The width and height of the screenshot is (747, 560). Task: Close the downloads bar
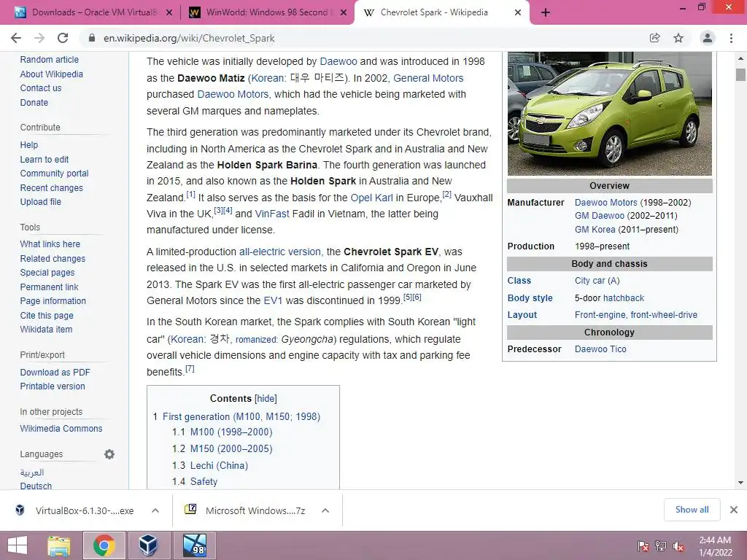click(734, 510)
